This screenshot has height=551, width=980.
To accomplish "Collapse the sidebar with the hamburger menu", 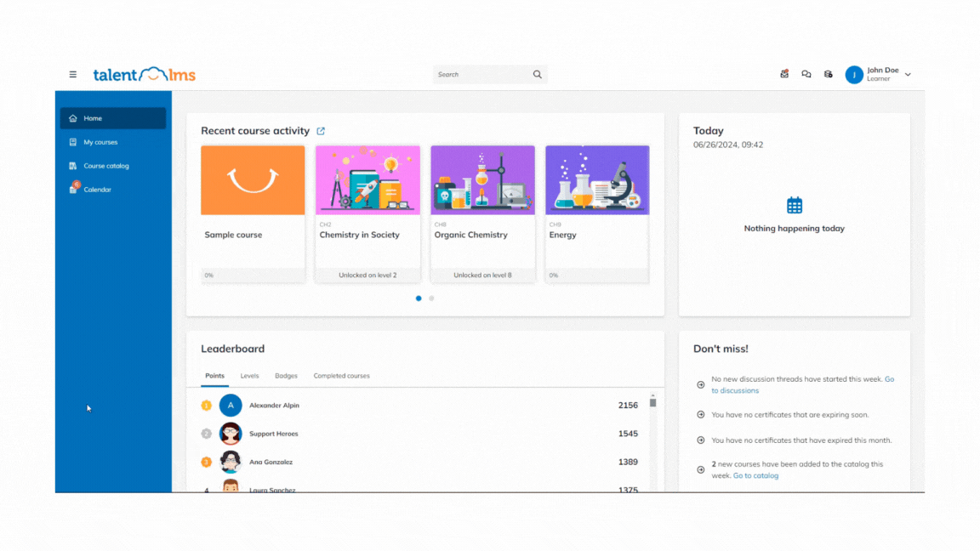I will (72, 75).
